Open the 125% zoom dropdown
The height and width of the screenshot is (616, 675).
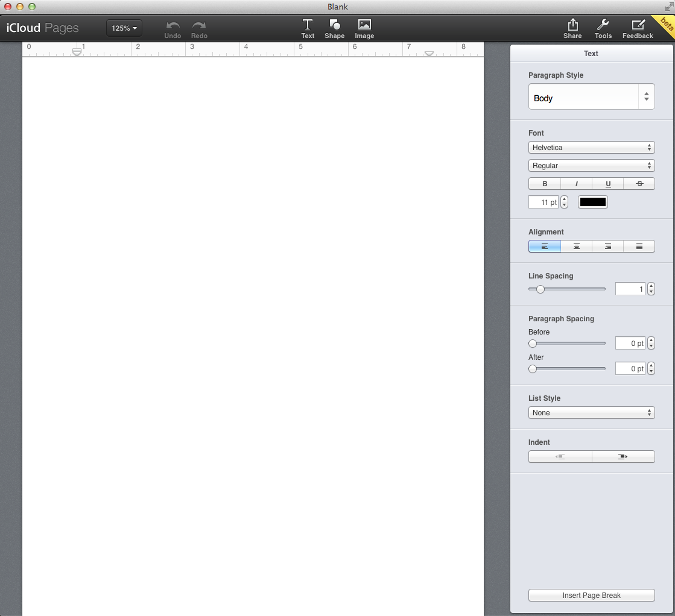click(124, 28)
